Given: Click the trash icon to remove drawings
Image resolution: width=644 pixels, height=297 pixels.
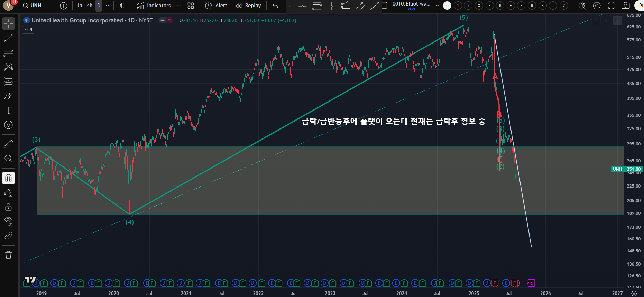Looking at the screenshot, I should coord(8,255).
